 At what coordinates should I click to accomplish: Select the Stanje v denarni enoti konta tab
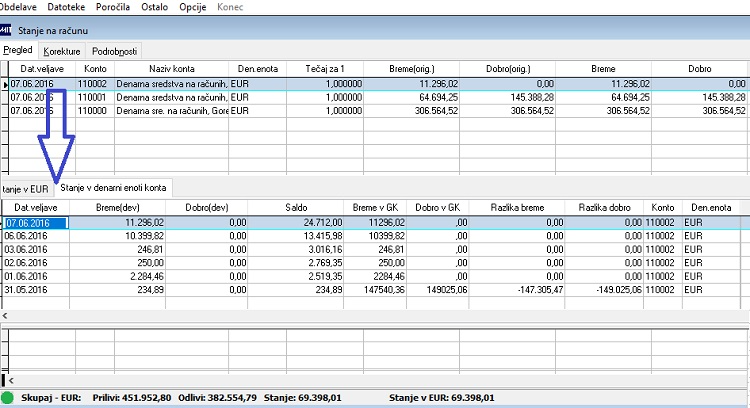[113, 188]
